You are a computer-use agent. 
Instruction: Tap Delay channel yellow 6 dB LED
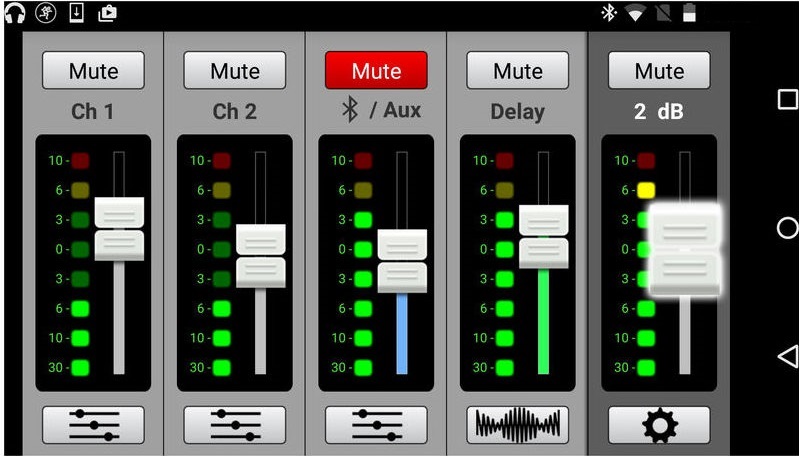tap(504, 191)
